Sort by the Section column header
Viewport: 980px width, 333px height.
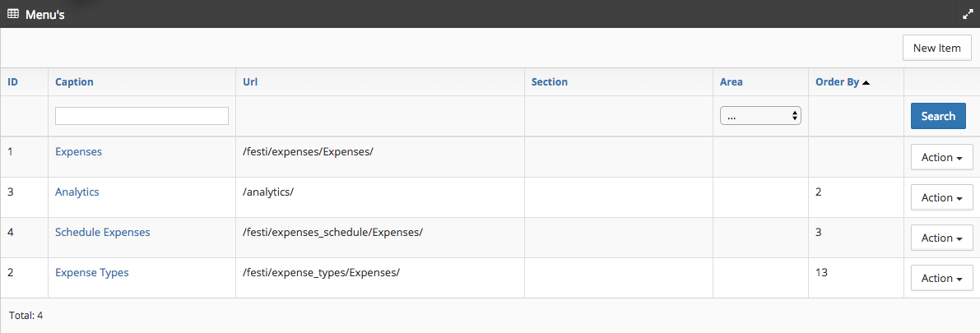549,82
